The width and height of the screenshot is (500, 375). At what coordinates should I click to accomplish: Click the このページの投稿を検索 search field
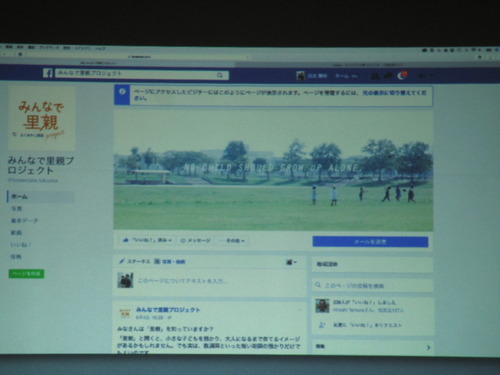(372, 285)
